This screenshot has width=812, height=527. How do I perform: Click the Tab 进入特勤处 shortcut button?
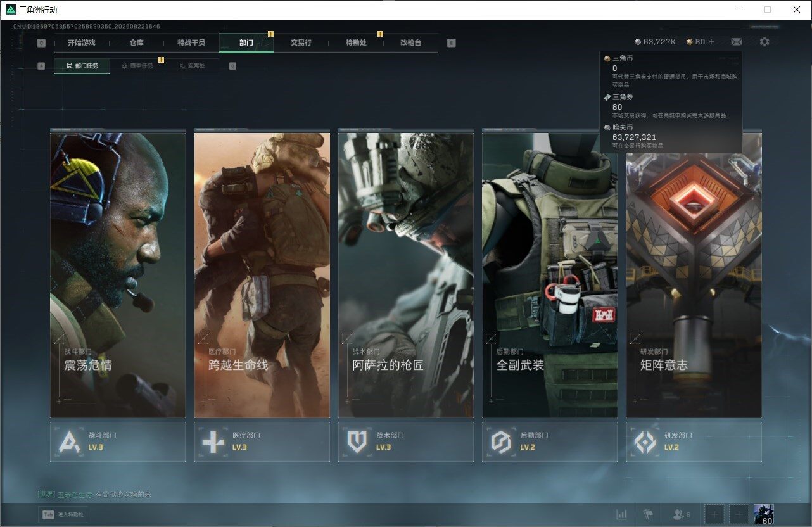(63, 515)
